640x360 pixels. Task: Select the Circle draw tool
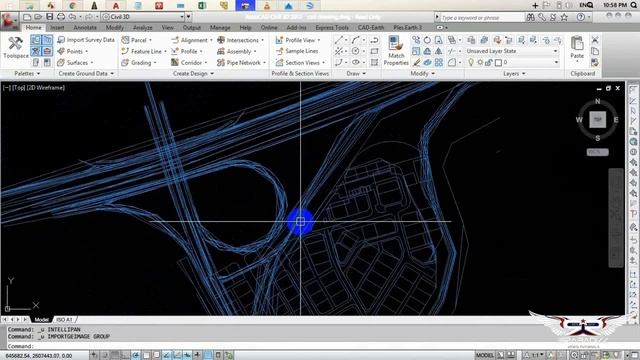pyautogui.click(x=356, y=51)
